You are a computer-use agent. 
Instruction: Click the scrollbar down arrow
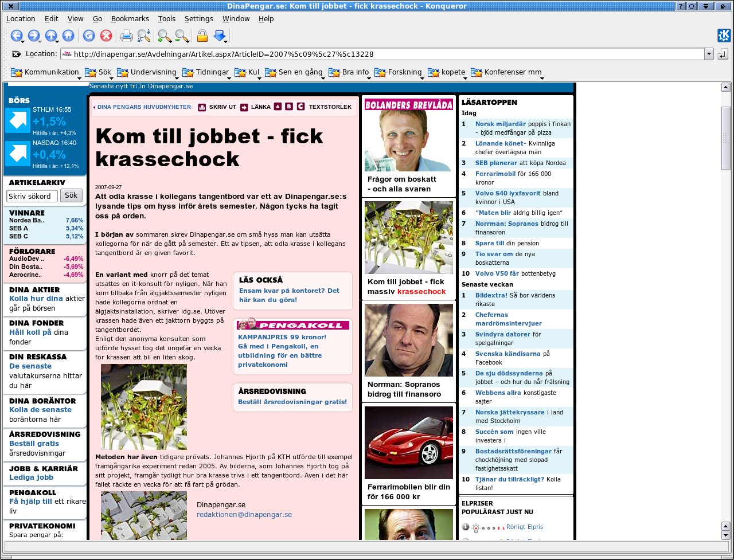(725, 535)
